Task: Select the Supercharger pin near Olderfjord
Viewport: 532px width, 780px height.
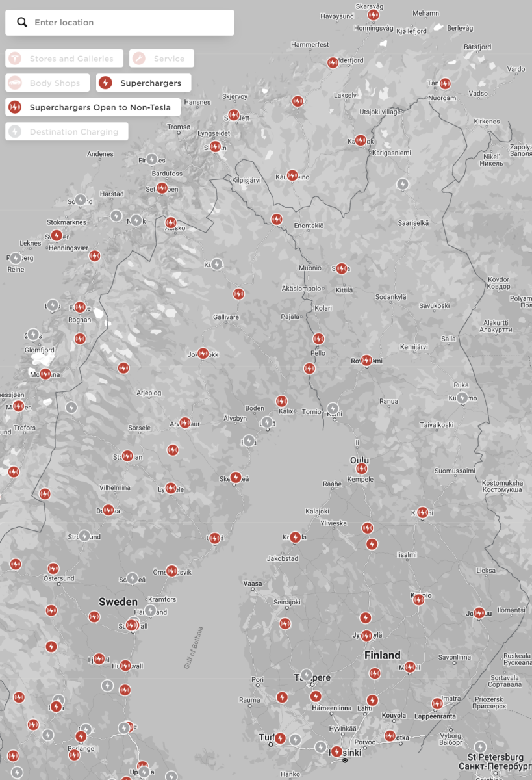Action: (x=333, y=62)
